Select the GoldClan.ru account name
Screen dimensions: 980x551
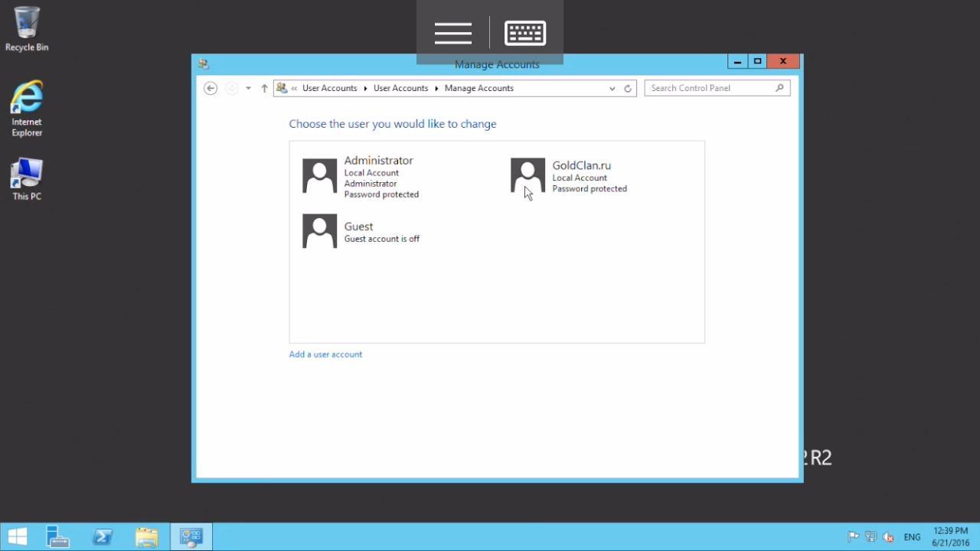[x=582, y=165]
